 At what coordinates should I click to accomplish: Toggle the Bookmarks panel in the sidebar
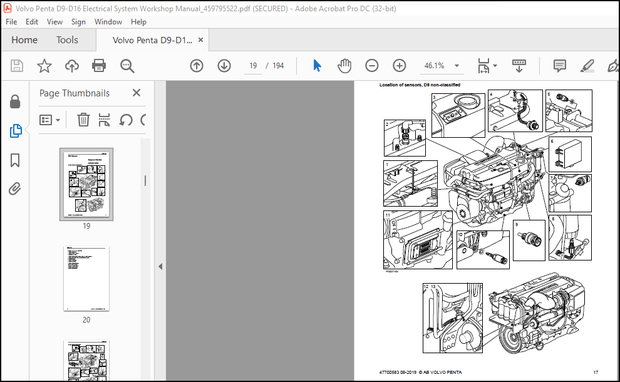tap(15, 160)
